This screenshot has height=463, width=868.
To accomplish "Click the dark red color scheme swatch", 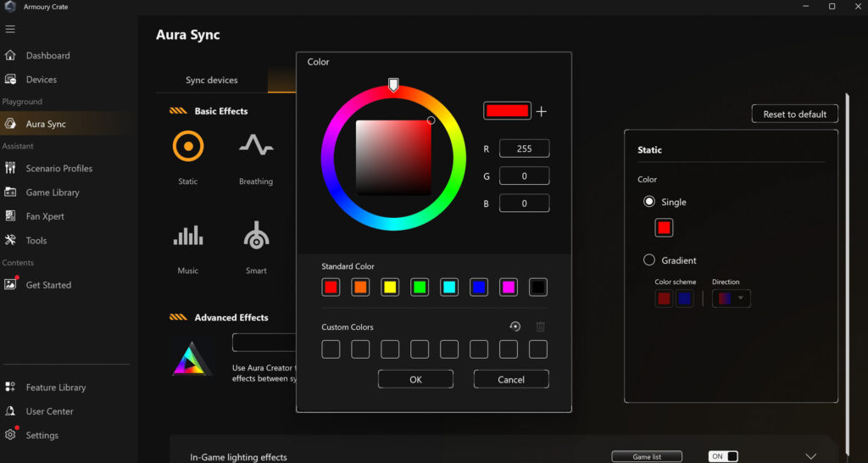I will point(664,298).
